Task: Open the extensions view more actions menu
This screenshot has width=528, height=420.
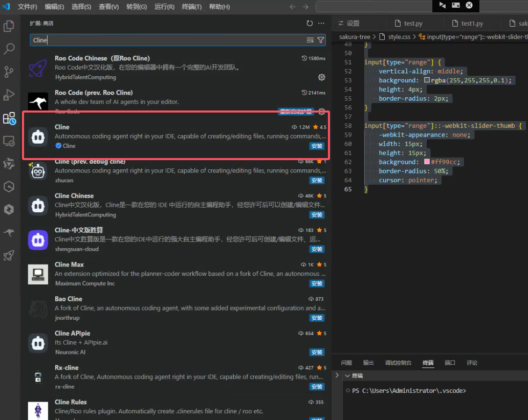Action: point(321,23)
